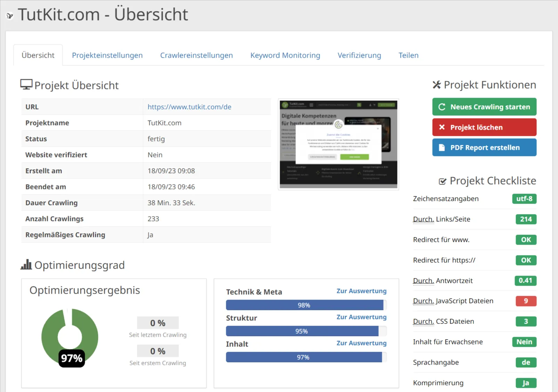Image resolution: width=558 pixels, height=392 pixels.
Task: Click the Inhalt 97% progress bar
Action: coord(306,357)
